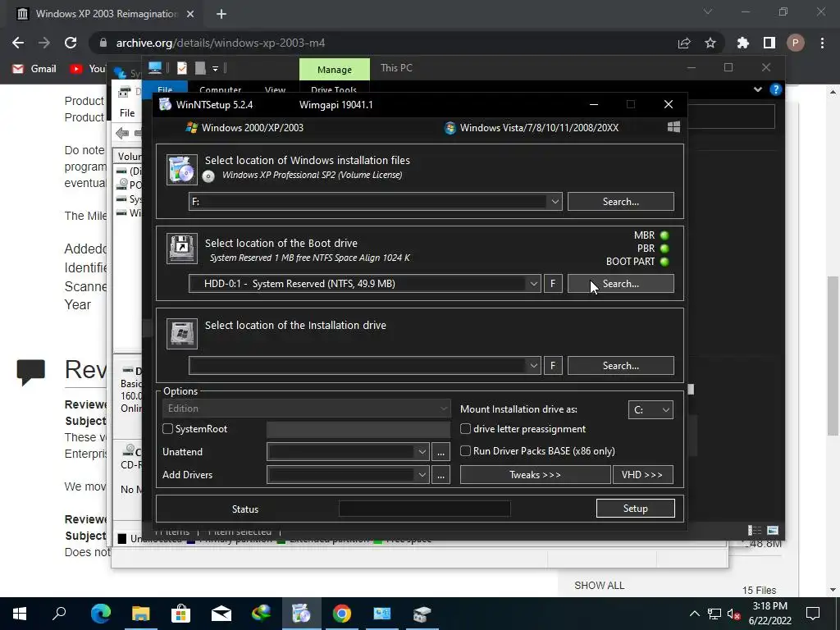The image size is (840, 630).
Task: Open the Boot drive HDD-0:1 dropdown
Action: point(533,283)
